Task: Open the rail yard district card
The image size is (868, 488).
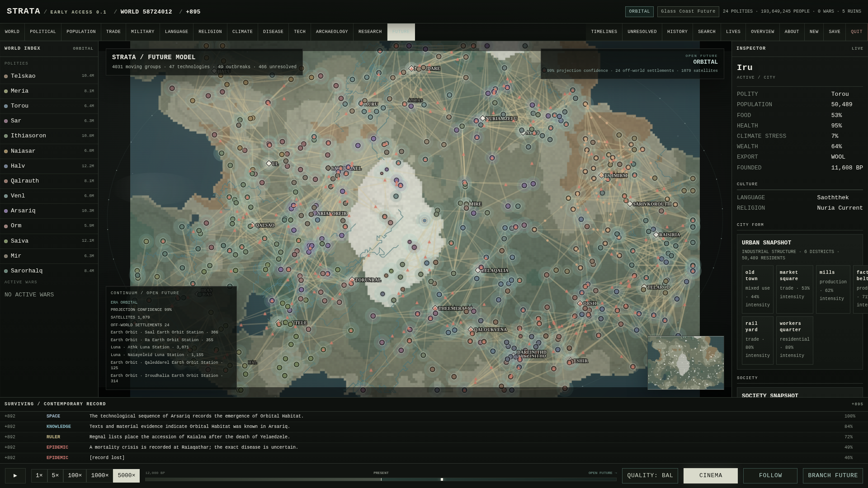Action: (758, 340)
